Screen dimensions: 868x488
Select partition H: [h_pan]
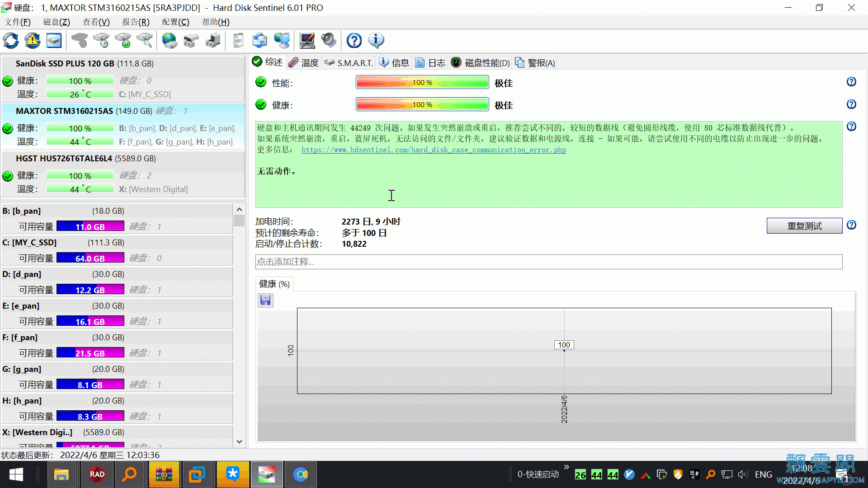tap(117, 408)
